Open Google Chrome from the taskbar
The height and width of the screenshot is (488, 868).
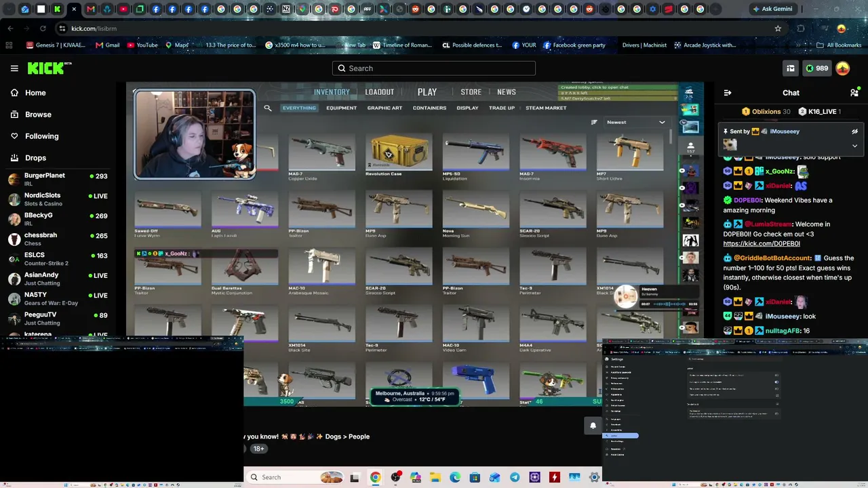[375, 477]
